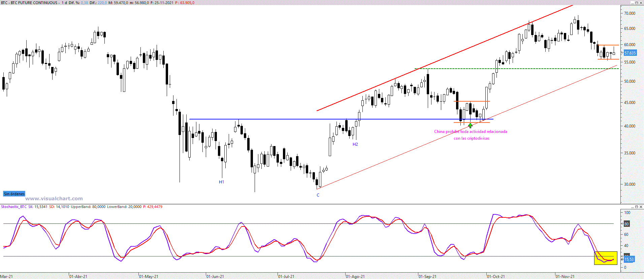Click the 100 level on stochastic axis
644x279 pixels.
click(x=627, y=213)
